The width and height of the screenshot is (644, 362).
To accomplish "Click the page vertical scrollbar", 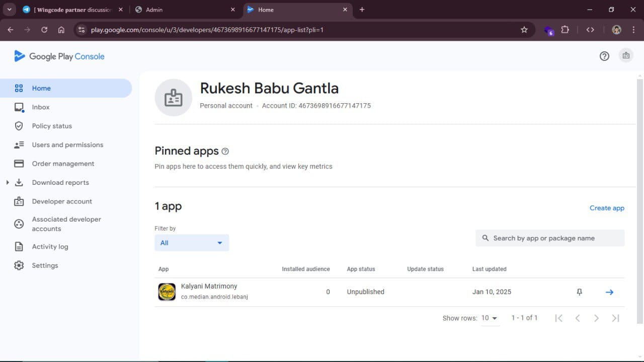I will pos(640,201).
